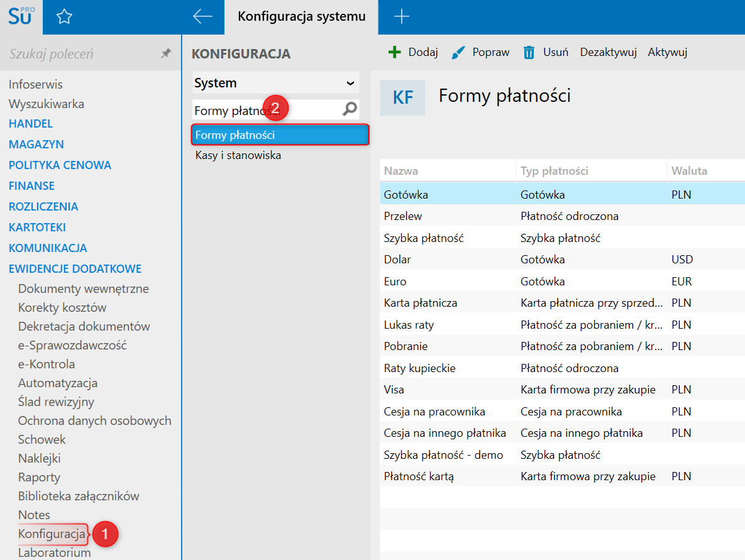Open Raporty item
The image size is (745, 560).
[x=39, y=478]
